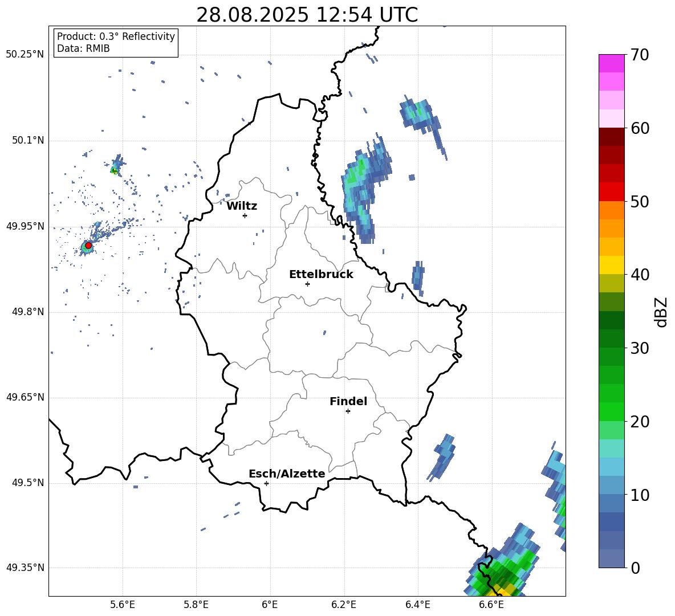Click the 40 colorbar tick value
Image resolution: width=675 pixels, height=616 pixels.
click(640, 275)
